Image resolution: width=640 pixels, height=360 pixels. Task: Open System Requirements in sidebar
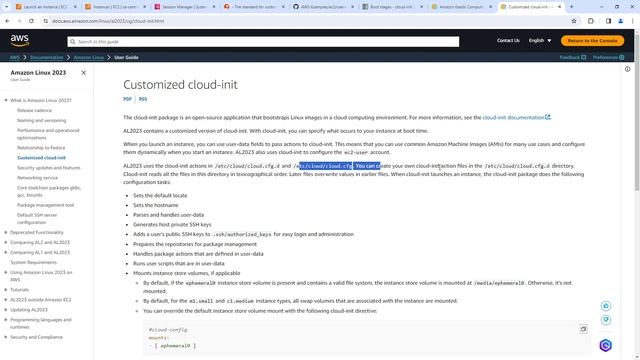(33, 262)
